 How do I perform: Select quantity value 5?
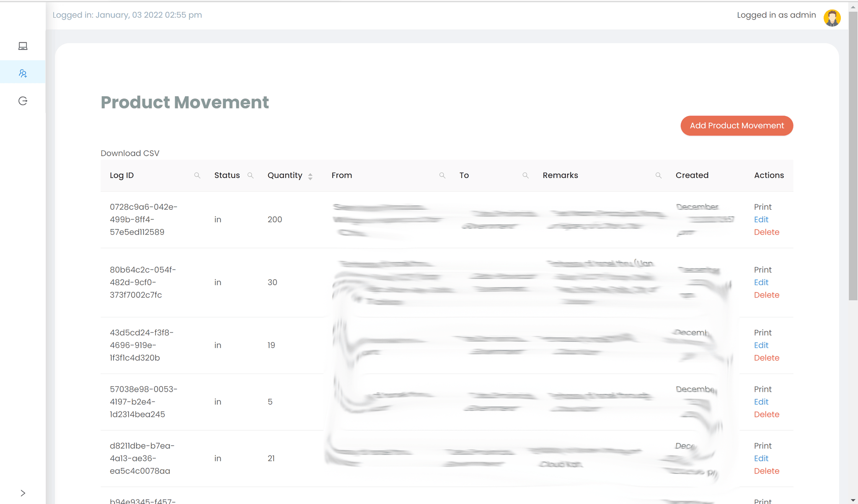(x=270, y=401)
